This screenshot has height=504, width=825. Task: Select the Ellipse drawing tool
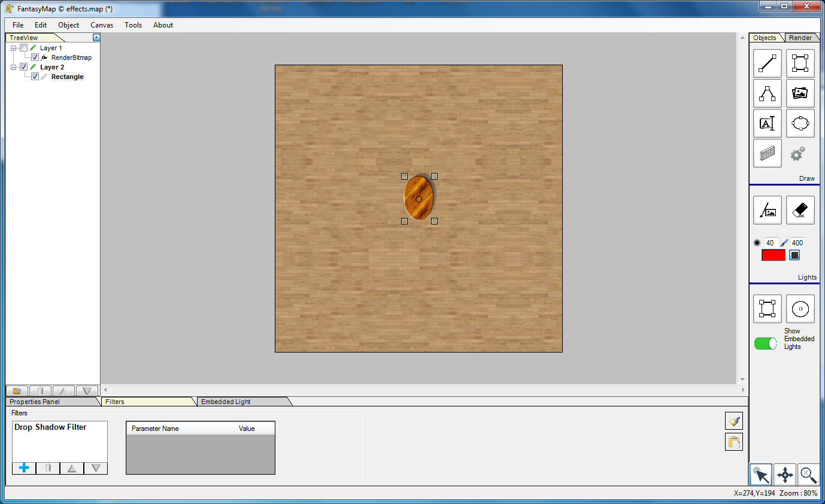click(800, 123)
